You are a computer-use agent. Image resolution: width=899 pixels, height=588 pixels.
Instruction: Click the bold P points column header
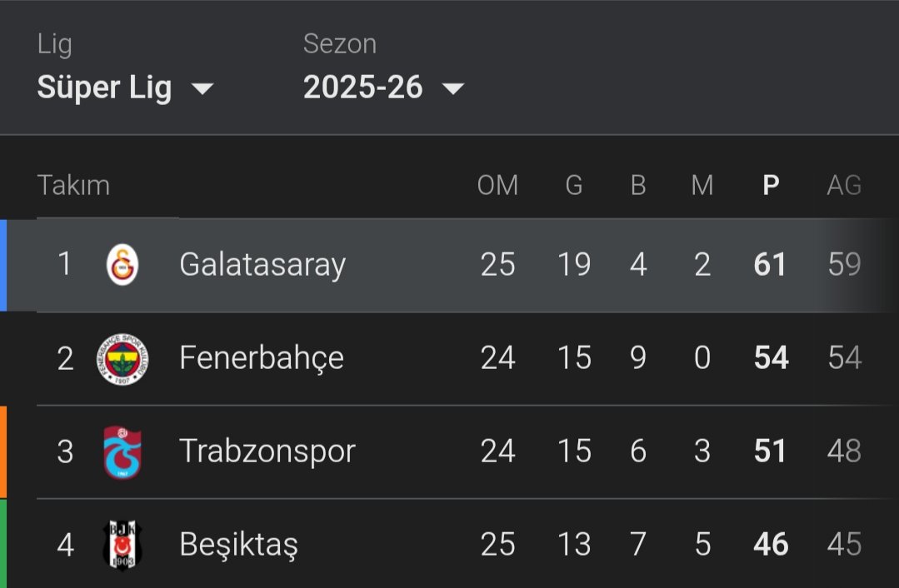pos(771,185)
